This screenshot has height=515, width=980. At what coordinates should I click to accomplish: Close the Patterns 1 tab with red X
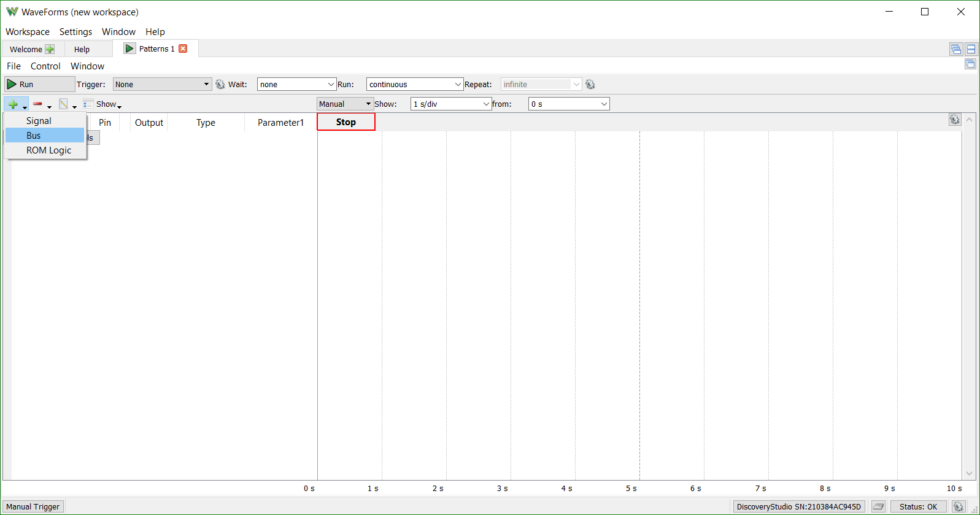point(183,48)
